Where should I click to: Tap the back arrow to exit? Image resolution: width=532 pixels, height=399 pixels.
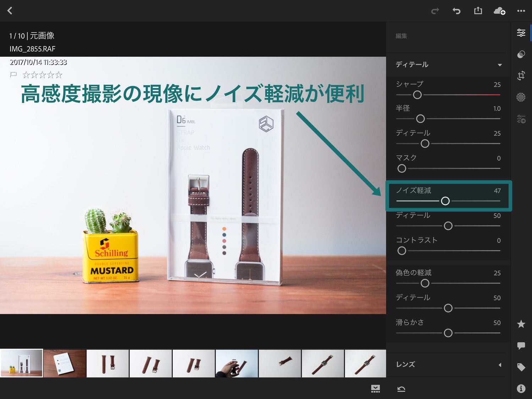[x=10, y=11]
